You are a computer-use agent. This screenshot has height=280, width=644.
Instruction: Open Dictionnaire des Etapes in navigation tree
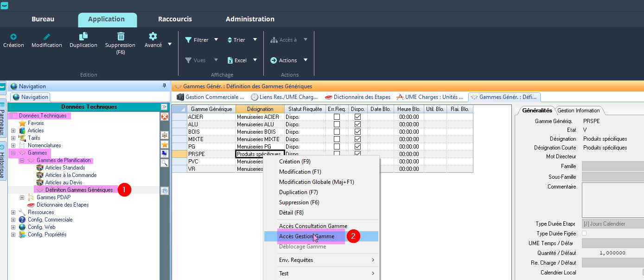(63, 205)
